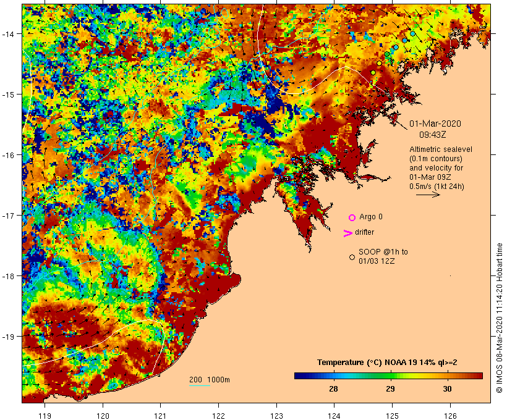Image resolution: width=507 pixels, height=420 pixels.
Task: Click the 126 longitude axis label
Action: [x=450, y=416]
